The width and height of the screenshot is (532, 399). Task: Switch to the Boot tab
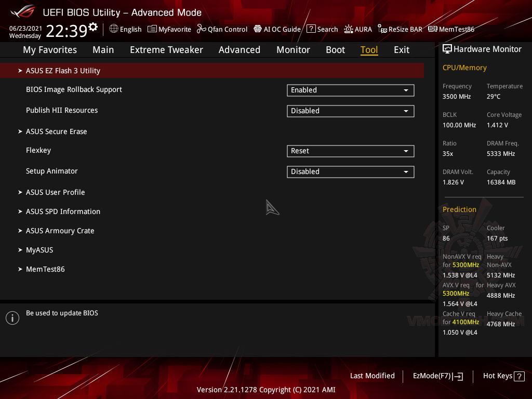[335, 49]
